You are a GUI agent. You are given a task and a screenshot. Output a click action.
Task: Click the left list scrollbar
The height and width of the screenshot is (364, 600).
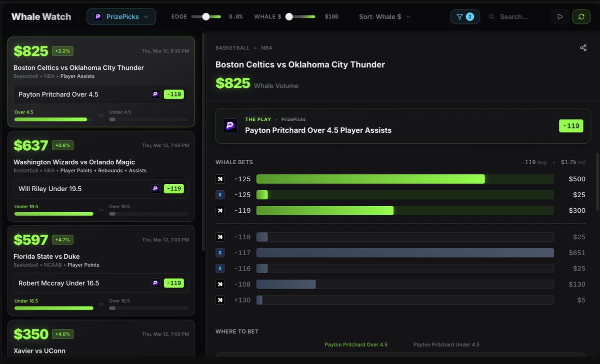[x=203, y=142]
